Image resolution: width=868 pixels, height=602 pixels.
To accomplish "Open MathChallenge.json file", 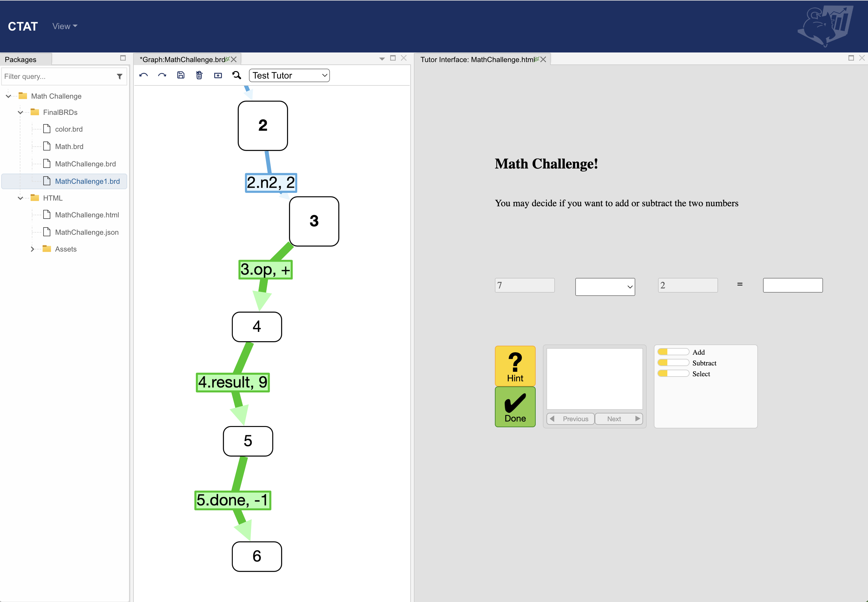I will click(x=87, y=232).
